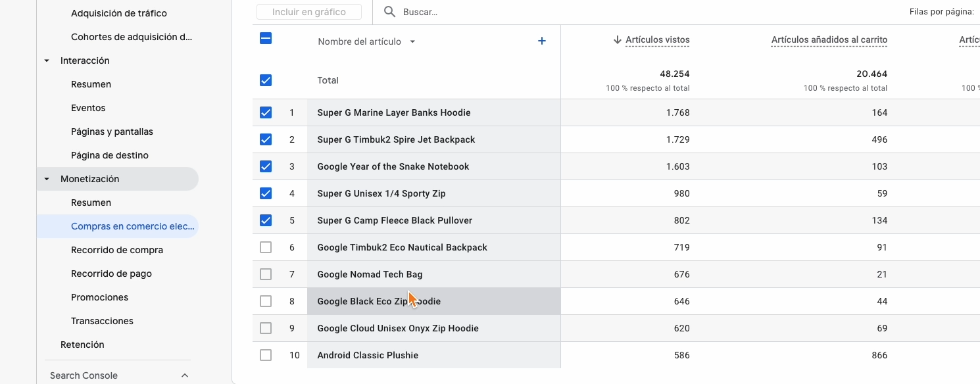The image size is (980, 384).
Task: Select the Android Classic Plushie checkbox
Action: click(266, 355)
